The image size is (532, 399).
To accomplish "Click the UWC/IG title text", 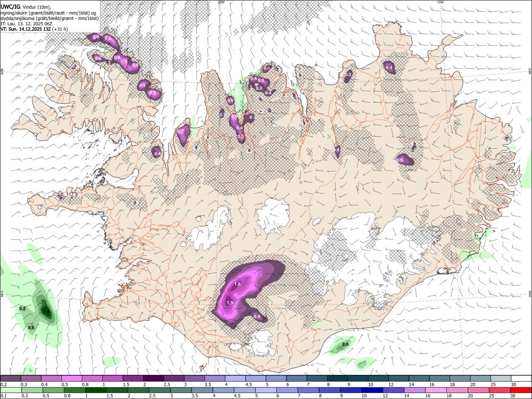I will pos(10,7).
